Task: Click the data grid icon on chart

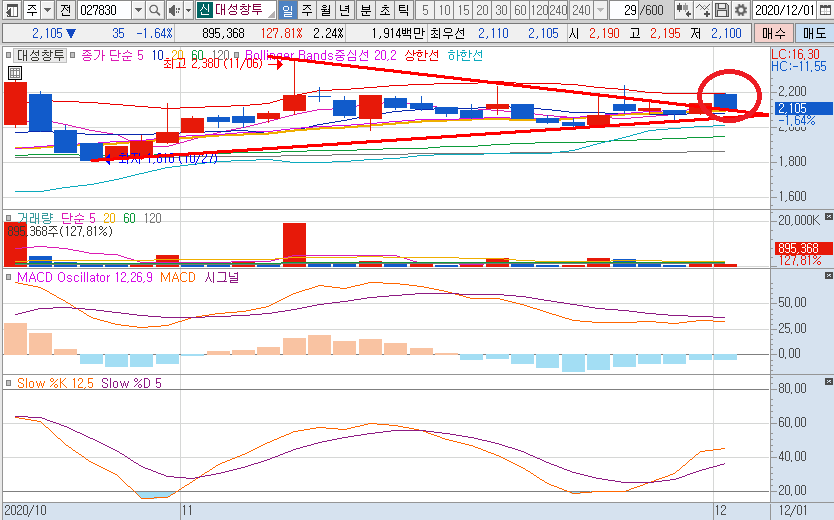Action: pyautogui.click(x=15, y=73)
